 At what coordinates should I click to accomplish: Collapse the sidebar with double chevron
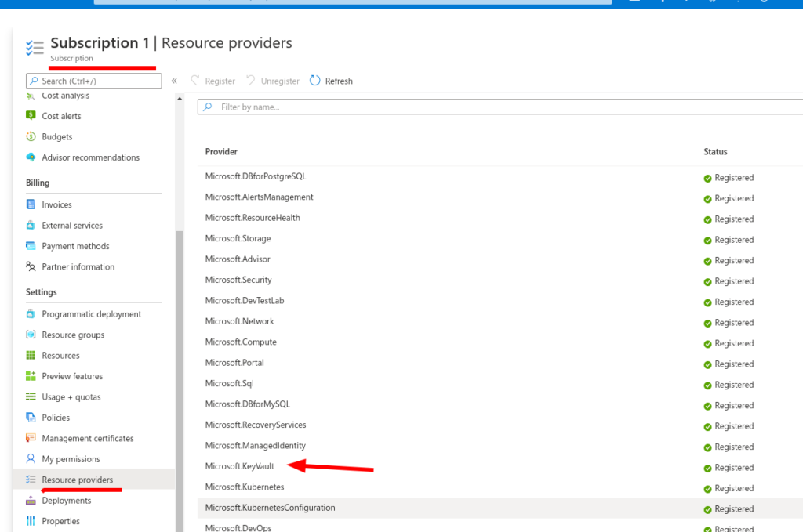pos(174,81)
